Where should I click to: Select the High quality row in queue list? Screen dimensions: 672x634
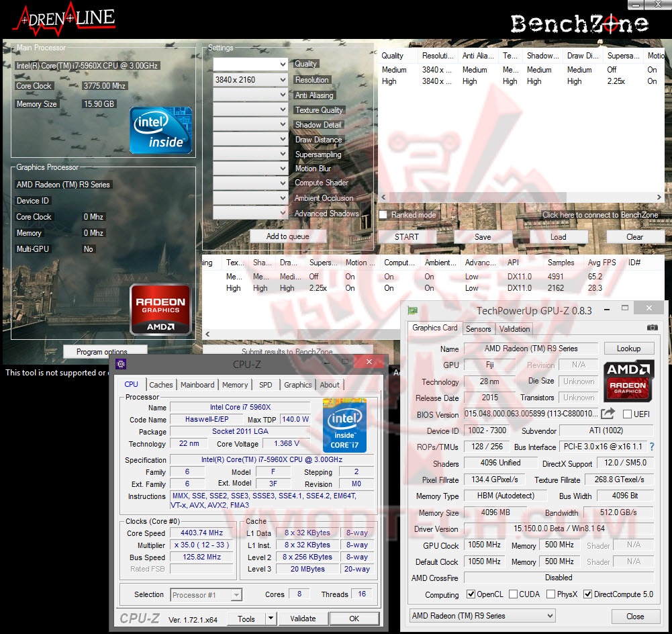521,81
